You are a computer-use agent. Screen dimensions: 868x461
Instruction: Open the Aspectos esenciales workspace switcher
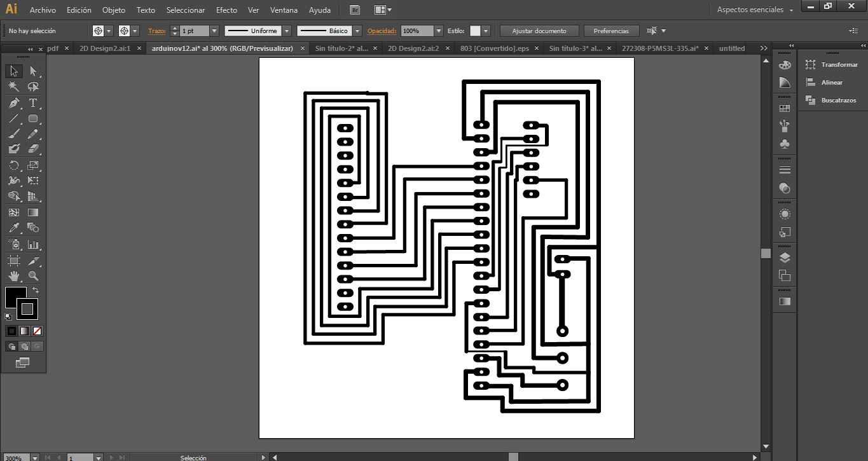[755, 10]
